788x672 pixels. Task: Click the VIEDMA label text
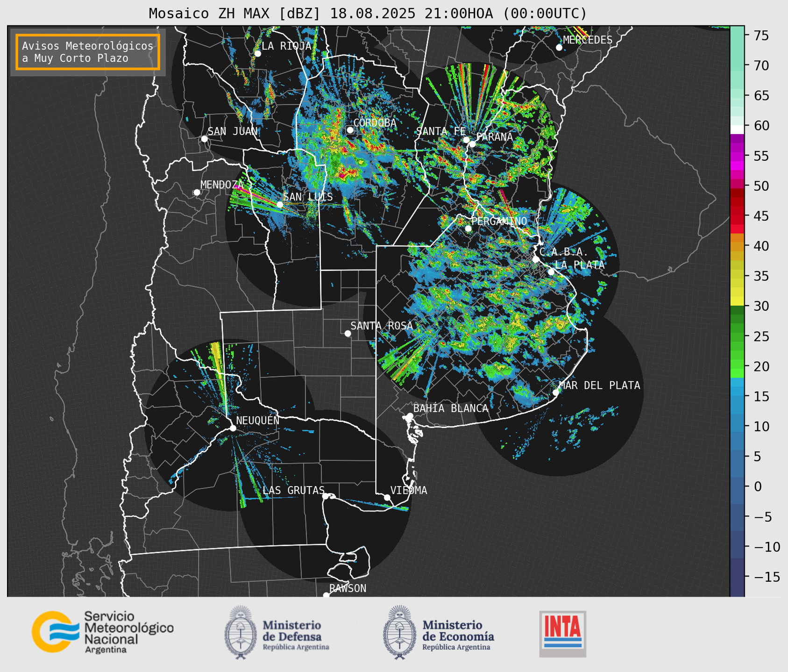409,490
